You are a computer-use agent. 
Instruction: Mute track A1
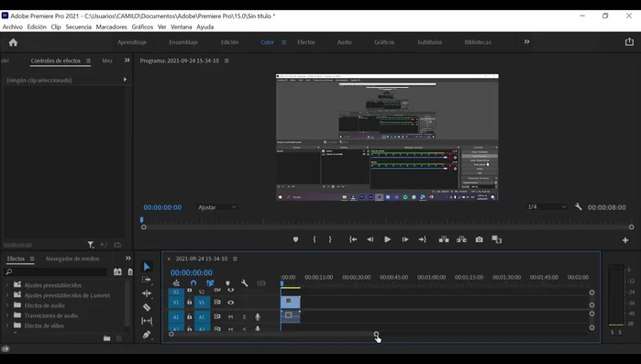(x=230, y=316)
